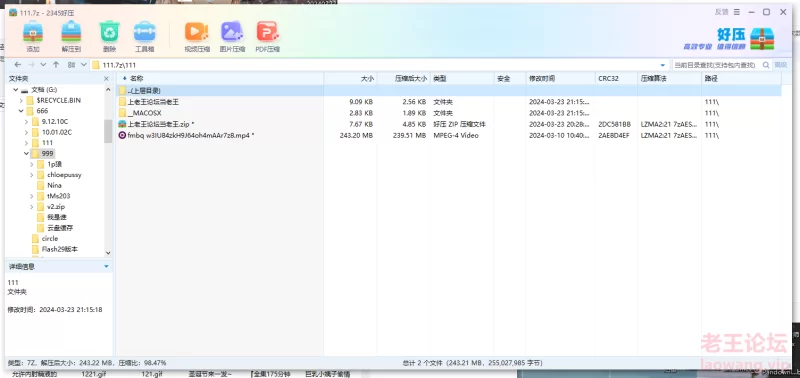The width and height of the screenshot is (800, 378).
Task: Select the circle folder in tree
Action: [44, 239]
